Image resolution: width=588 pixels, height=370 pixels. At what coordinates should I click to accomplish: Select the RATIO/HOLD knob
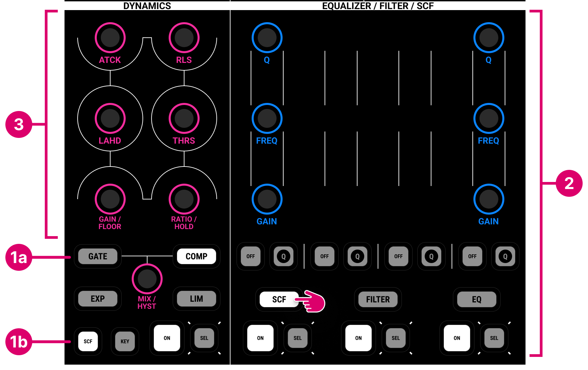[183, 199]
